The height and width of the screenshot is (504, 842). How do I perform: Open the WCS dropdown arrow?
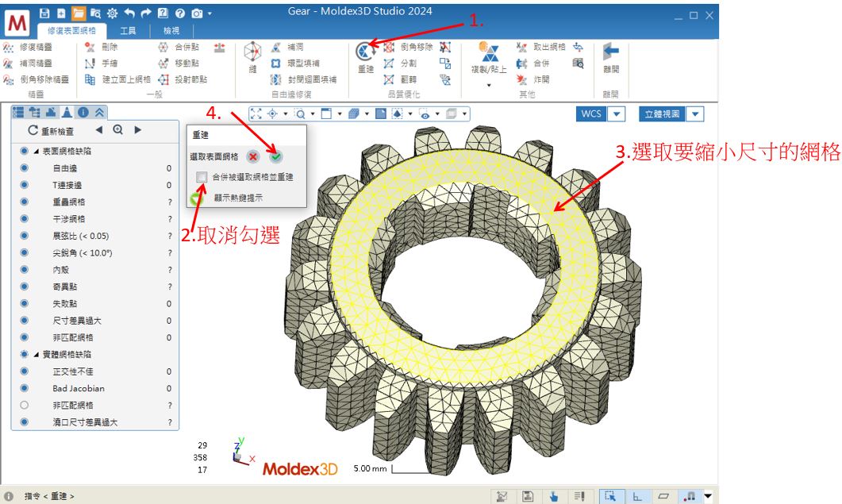pyautogui.click(x=617, y=114)
